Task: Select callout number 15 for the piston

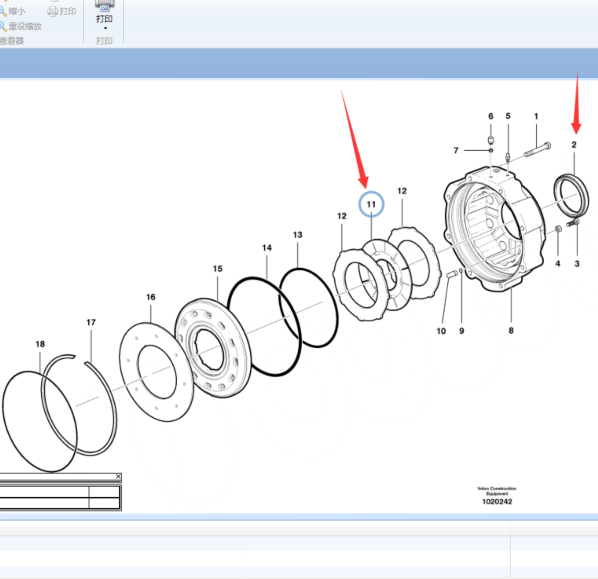Action: point(217,269)
